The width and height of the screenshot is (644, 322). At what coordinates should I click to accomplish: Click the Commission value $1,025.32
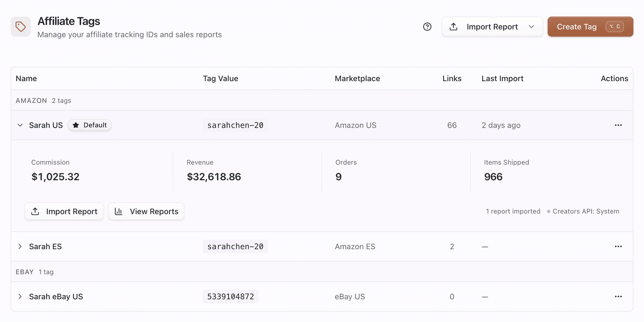56,177
